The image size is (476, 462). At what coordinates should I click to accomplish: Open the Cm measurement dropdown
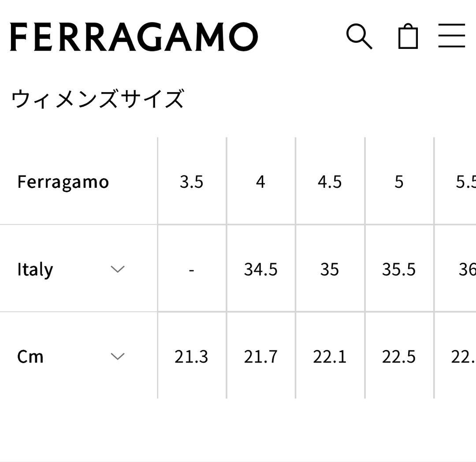coord(117,356)
